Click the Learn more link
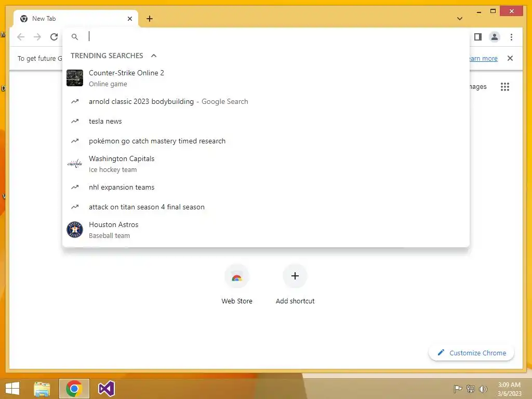 (484, 58)
